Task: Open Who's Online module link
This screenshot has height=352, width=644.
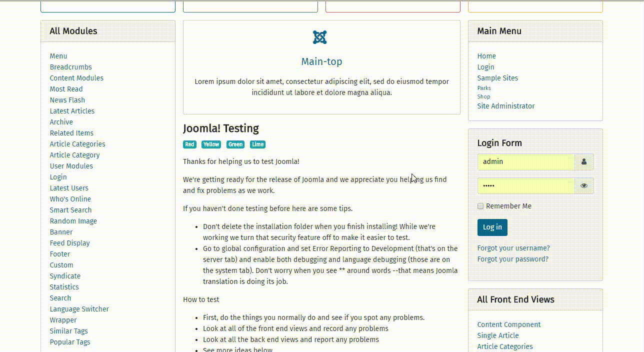Action: [70, 199]
